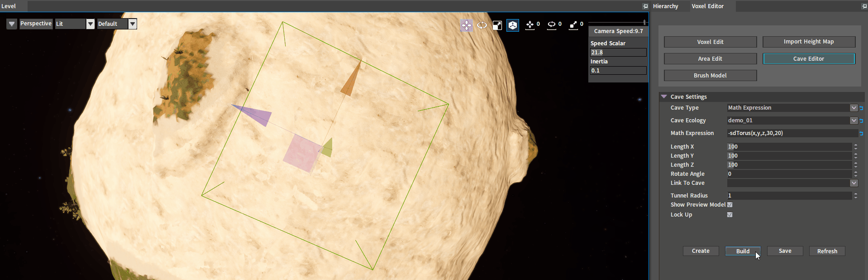
Task: Select the Voxel Editor tab
Action: 707,6
